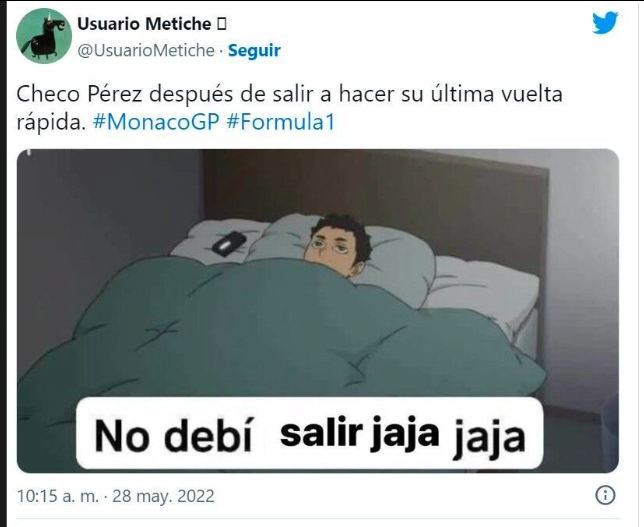Open the @UsuarioMetiche handle profile
Screen dimensions: 644x527
click(146, 51)
